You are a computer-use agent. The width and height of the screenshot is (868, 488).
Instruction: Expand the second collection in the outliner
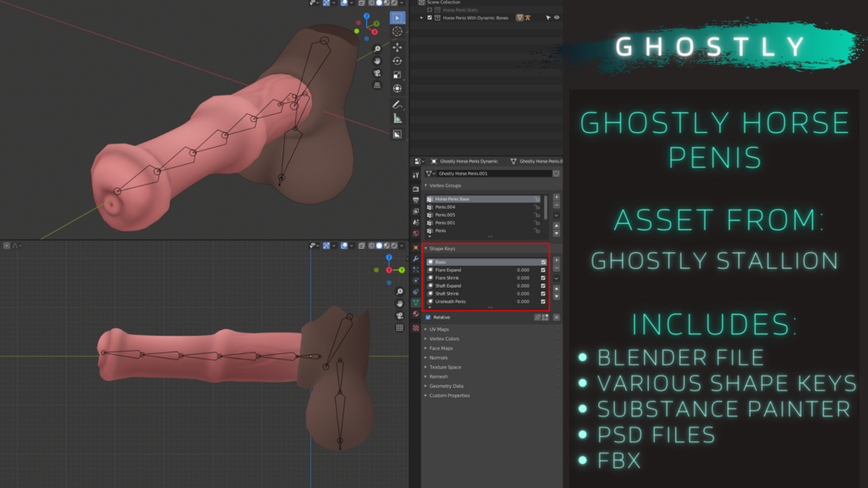[421, 17]
